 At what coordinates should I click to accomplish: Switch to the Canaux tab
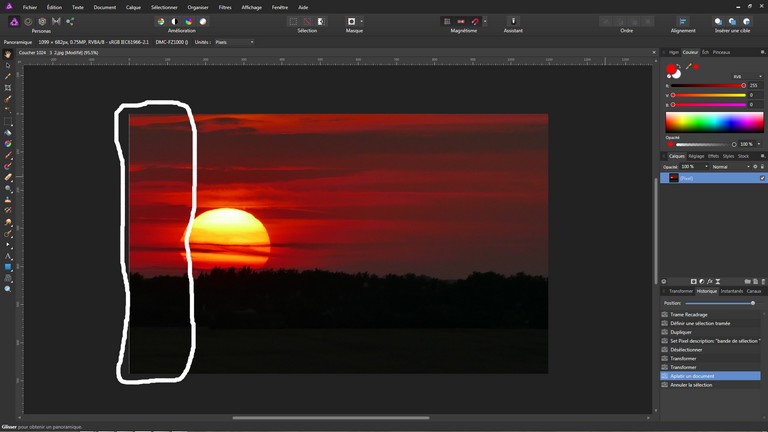[x=754, y=291]
